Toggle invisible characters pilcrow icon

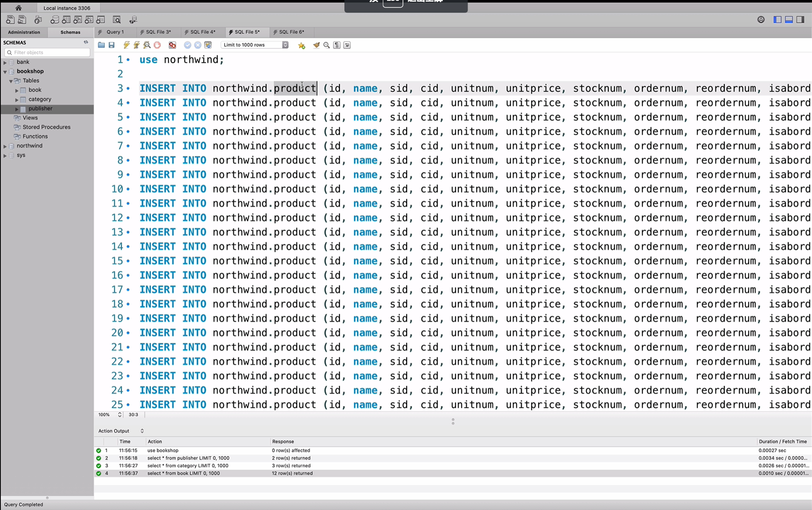pyautogui.click(x=337, y=45)
